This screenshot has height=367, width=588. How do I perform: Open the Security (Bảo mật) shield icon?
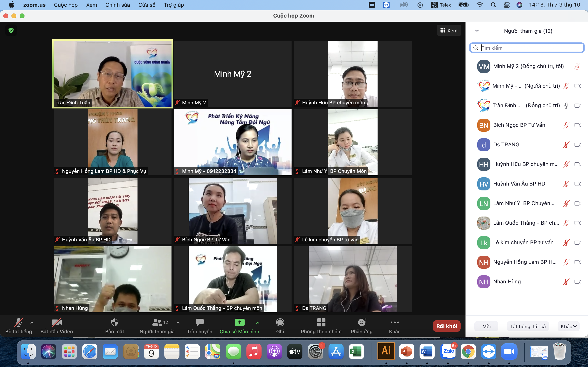point(115,323)
